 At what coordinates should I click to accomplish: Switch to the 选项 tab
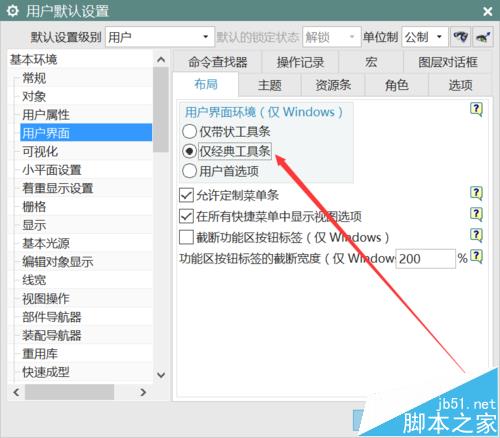[x=460, y=85]
